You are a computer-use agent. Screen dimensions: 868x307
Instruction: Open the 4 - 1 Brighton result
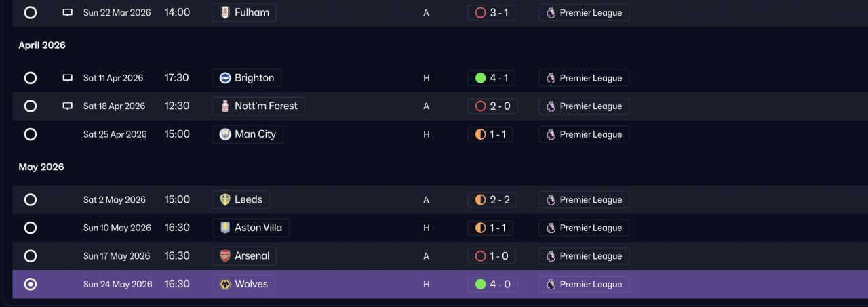[491, 78]
